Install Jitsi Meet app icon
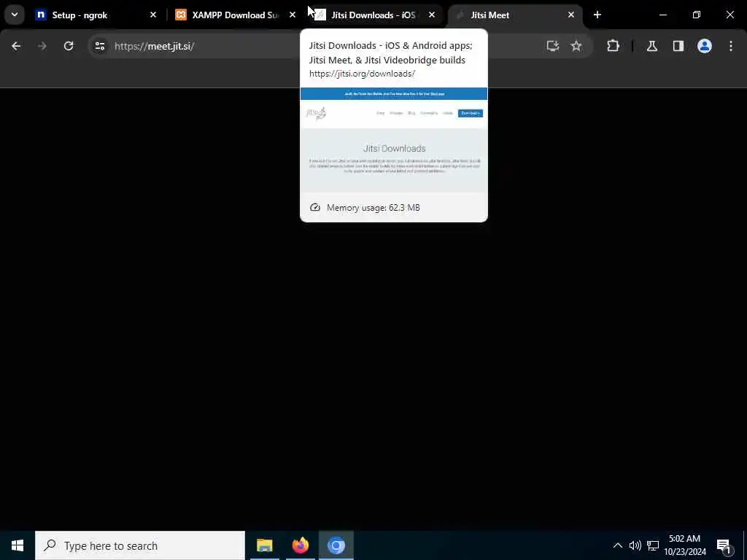The width and height of the screenshot is (747, 560). coord(553,46)
